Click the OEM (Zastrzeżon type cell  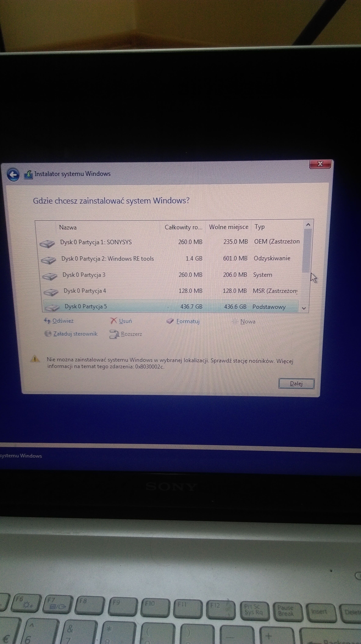(277, 241)
